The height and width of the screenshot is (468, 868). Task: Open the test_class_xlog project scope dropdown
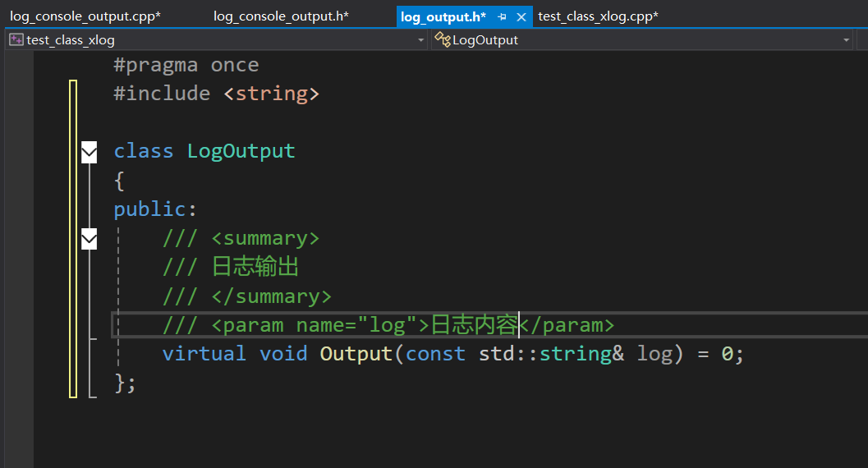421,39
